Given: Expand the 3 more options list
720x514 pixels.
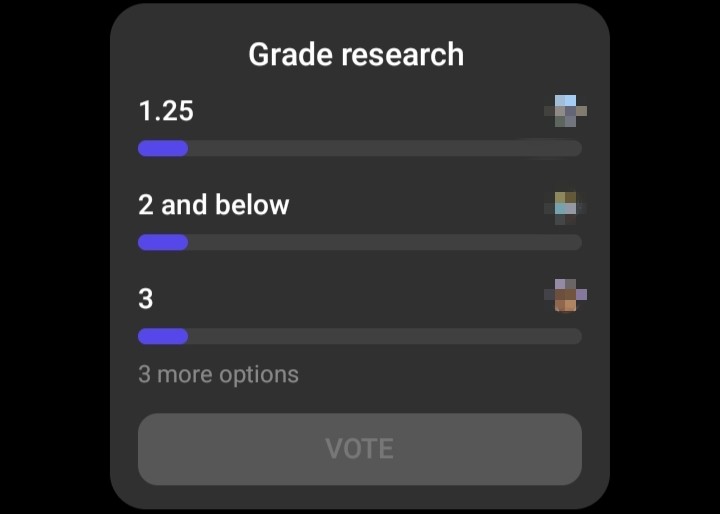Looking at the screenshot, I should [218, 374].
